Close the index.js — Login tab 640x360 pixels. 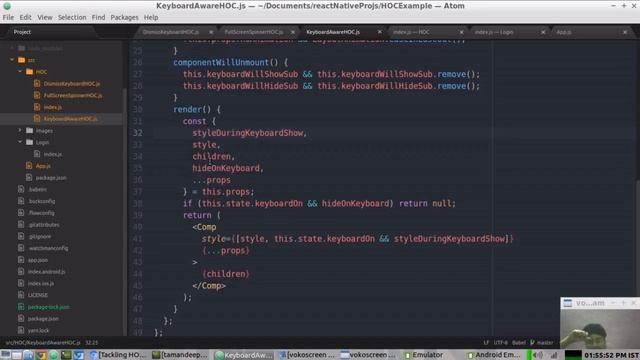pyautogui.click(x=543, y=32)
